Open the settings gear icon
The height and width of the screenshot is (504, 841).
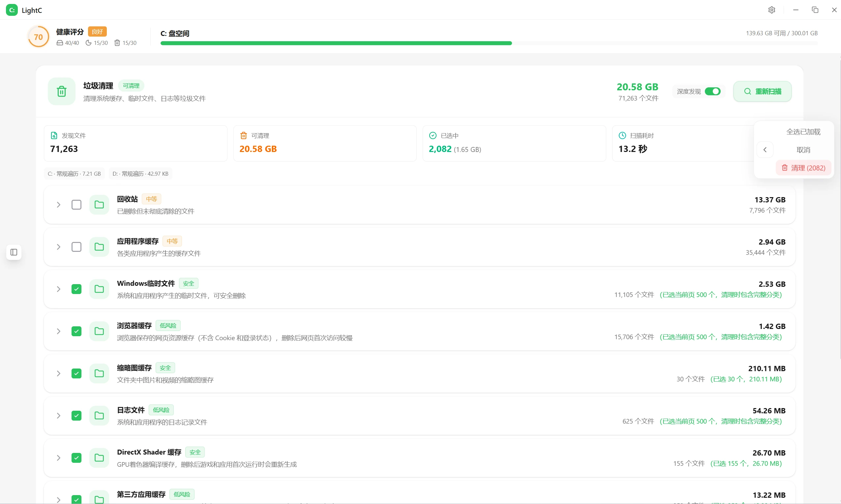click(771, 10)
